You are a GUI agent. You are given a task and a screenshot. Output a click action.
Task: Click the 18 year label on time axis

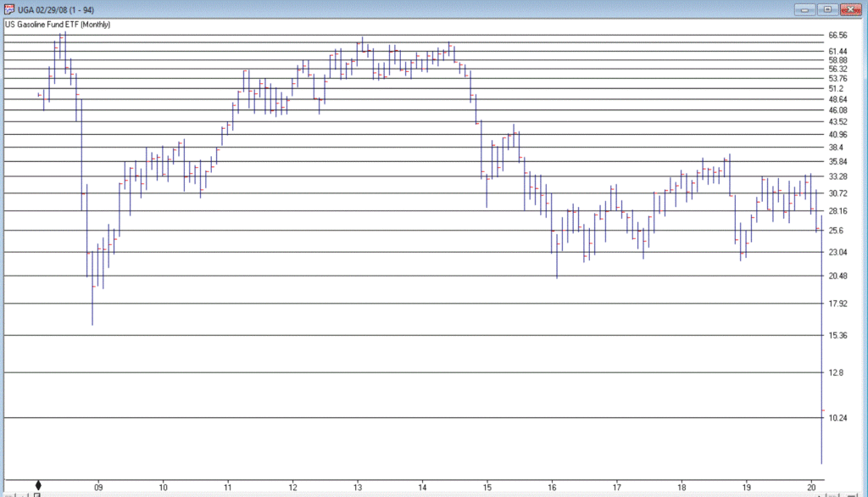point(682,488)
